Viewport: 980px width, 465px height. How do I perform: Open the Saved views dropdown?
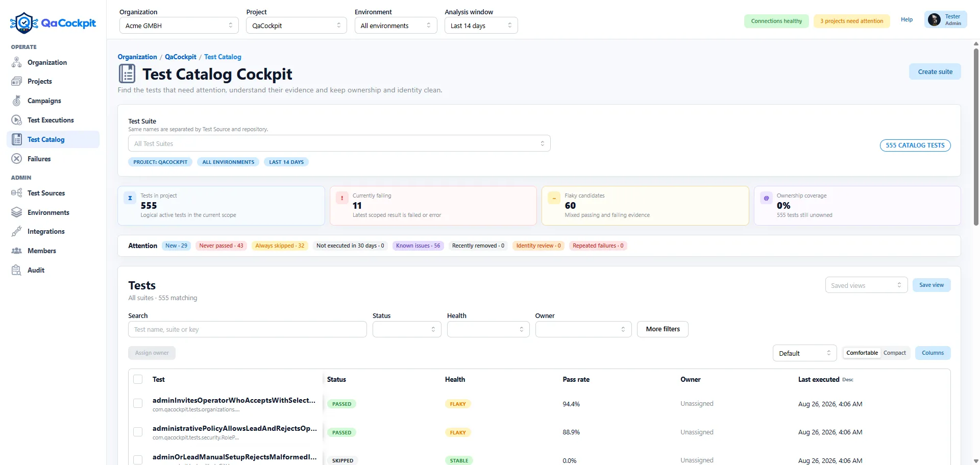coord(866,285)
